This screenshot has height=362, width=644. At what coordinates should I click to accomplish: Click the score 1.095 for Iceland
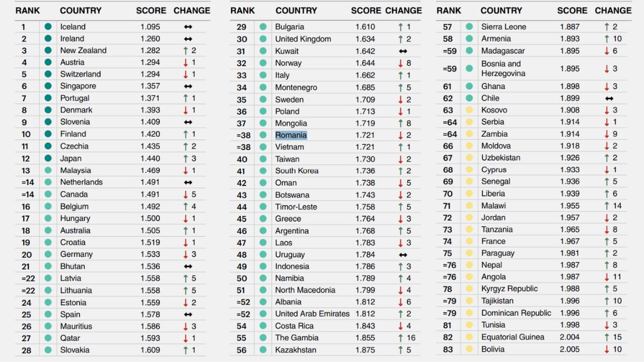tap(150, 27)
